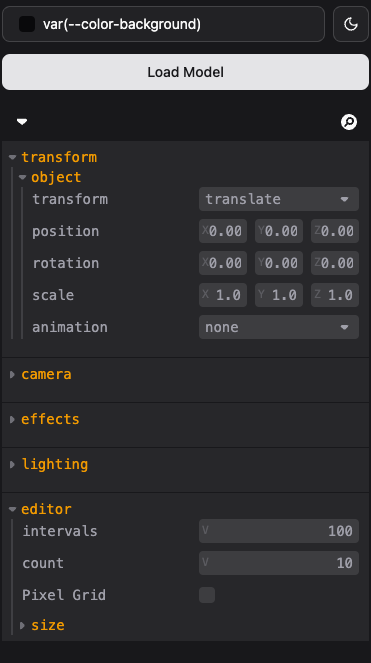Toggle dark mode with the moon icon

[x=351, y=24]
